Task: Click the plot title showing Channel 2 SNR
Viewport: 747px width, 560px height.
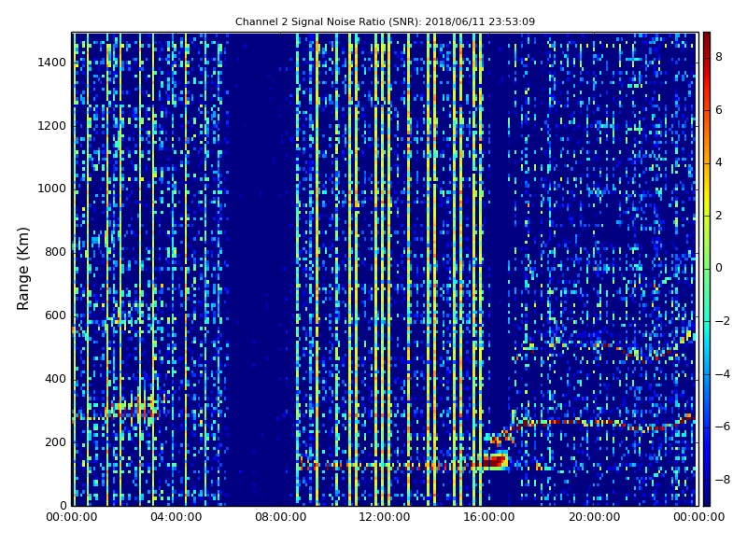Action: tap(385, 21)
